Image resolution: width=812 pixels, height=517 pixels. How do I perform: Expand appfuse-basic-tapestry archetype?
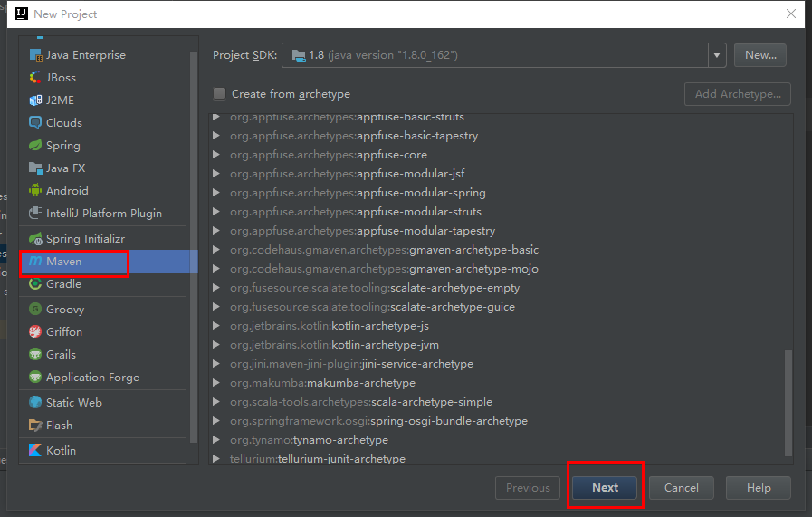tap(216, 136)
